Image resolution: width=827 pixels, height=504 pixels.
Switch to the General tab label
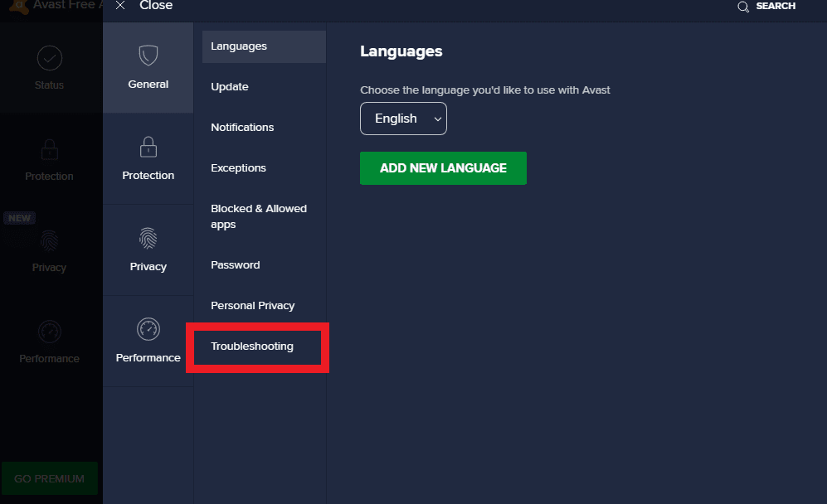pyautogui.click(x=148, y=85)
